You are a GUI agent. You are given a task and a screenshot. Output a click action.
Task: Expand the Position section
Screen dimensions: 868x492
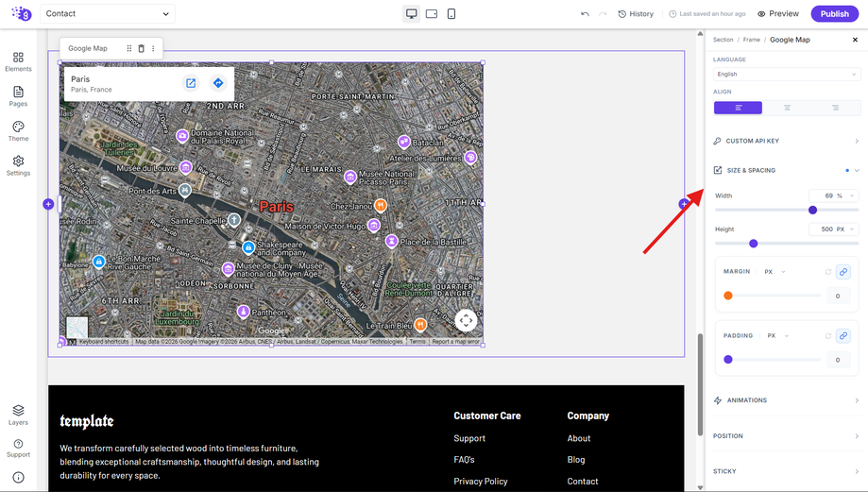787,436
